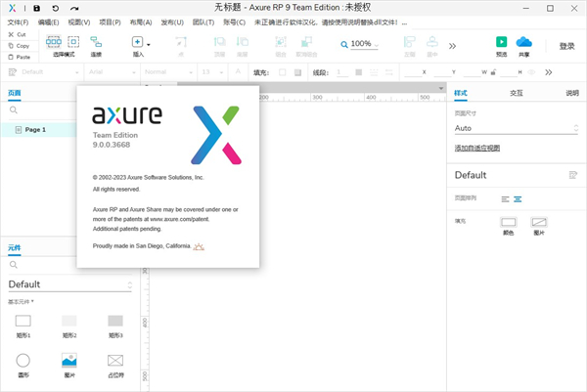Switch to the Notes (说明) tab
Image resolution: width=587 pixels, height=392 pixels.
[572, 93]
